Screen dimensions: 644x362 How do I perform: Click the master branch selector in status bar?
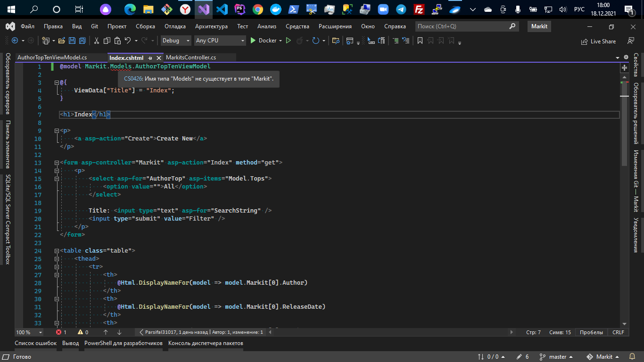click(x=556, y=357)
